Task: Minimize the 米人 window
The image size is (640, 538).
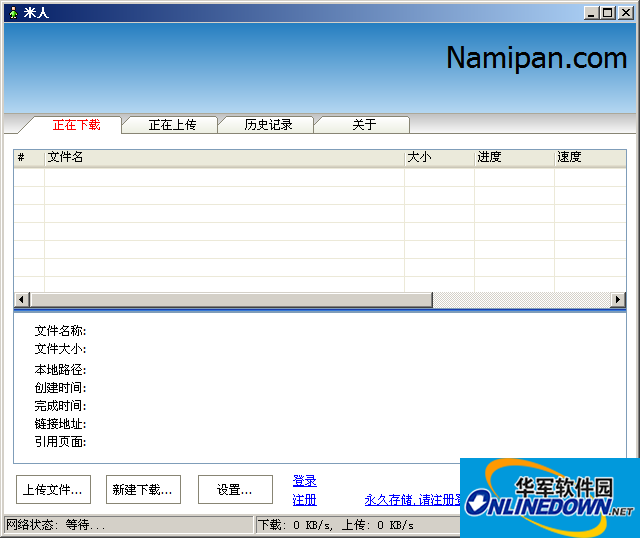Action: 592,12
